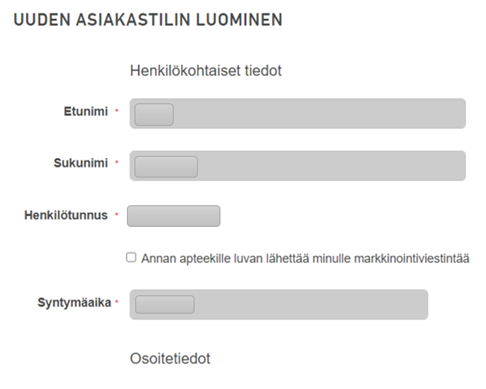486x389 pixels.
Task: Click the Osoitetiedot section heading
Action: (x=170, y=359)
